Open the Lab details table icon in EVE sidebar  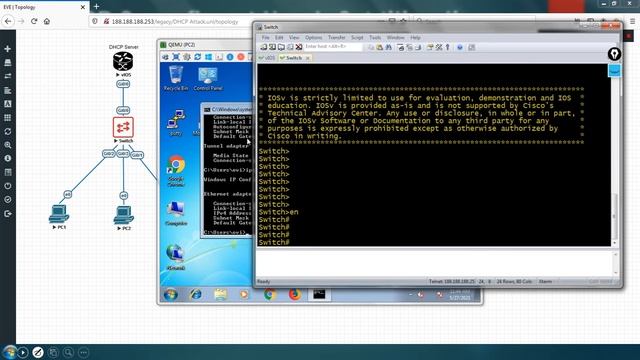(7, 172)
